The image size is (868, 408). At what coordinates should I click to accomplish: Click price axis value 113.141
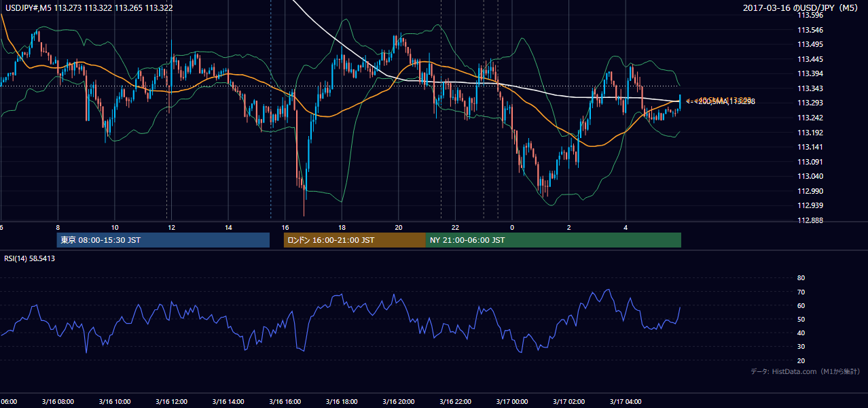(811, 147)
